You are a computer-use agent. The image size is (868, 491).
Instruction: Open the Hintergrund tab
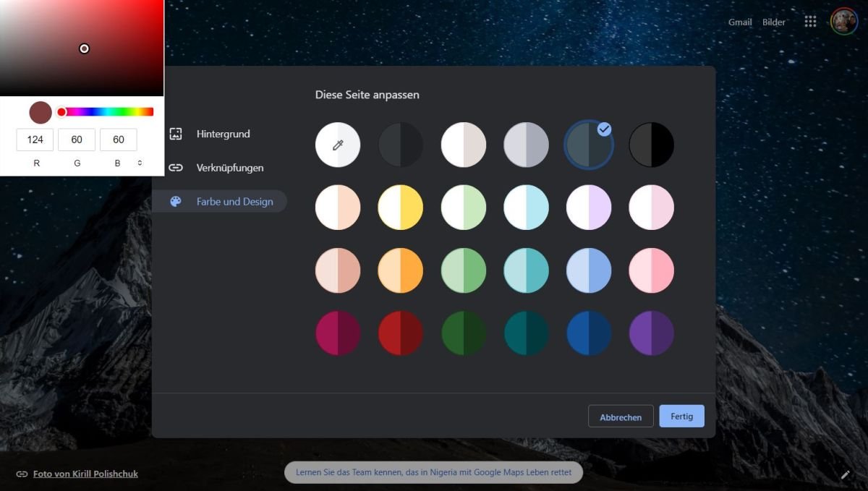(x=223, y=134)
